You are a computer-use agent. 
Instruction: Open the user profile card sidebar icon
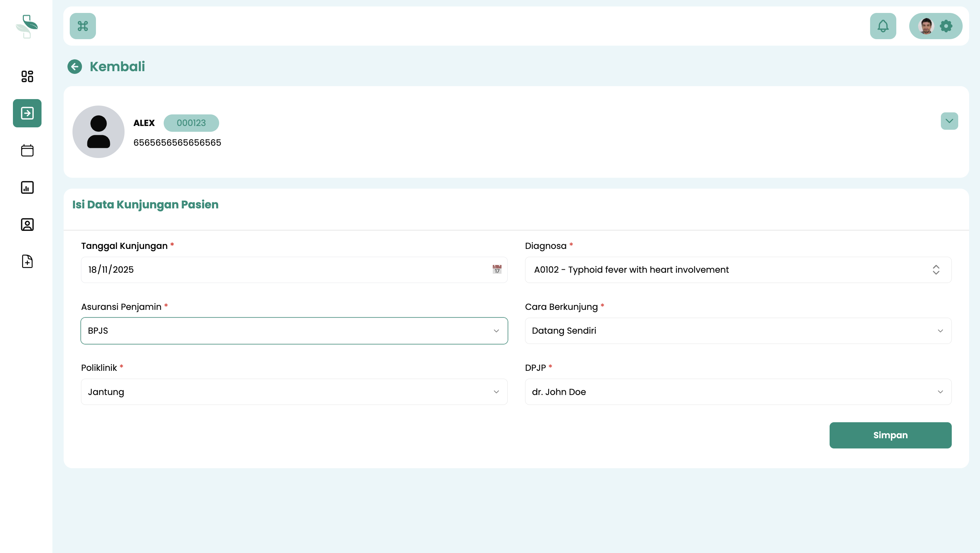(x=27, y=224)
